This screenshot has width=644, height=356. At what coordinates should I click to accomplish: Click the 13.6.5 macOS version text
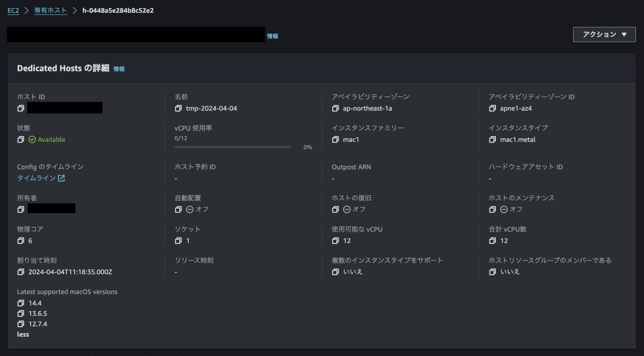coord(38,313)
